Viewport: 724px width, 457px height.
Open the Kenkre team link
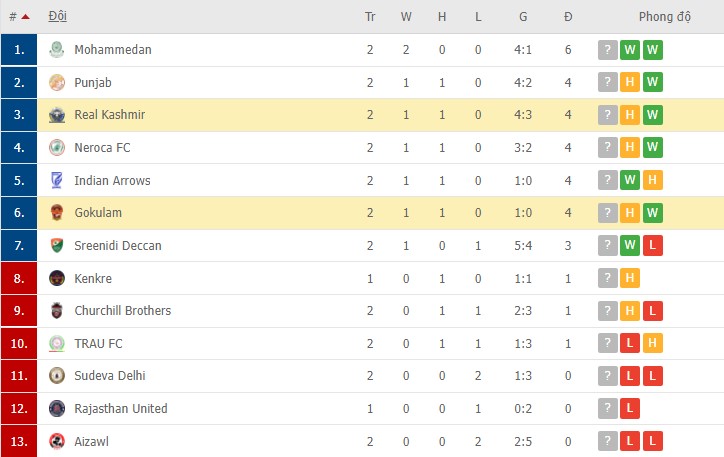pyautogui.click(x=93, y=278)
